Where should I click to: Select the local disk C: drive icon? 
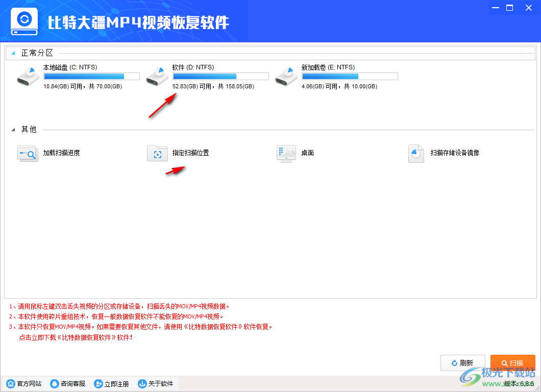(x=28, y=77)
